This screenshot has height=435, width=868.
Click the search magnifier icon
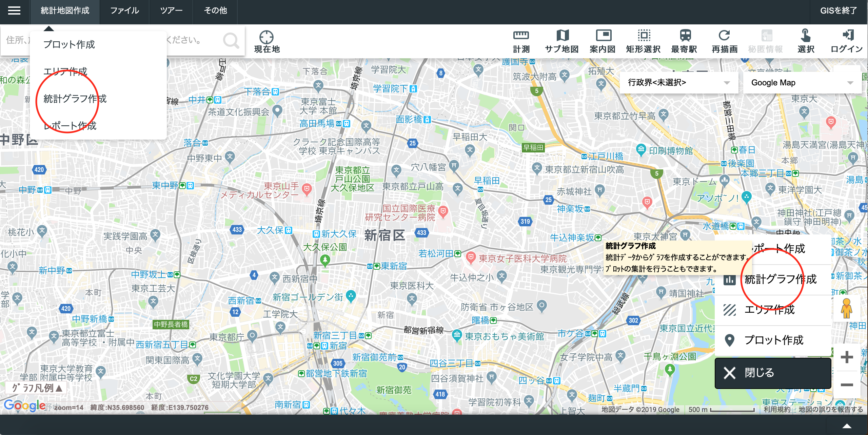231,41
